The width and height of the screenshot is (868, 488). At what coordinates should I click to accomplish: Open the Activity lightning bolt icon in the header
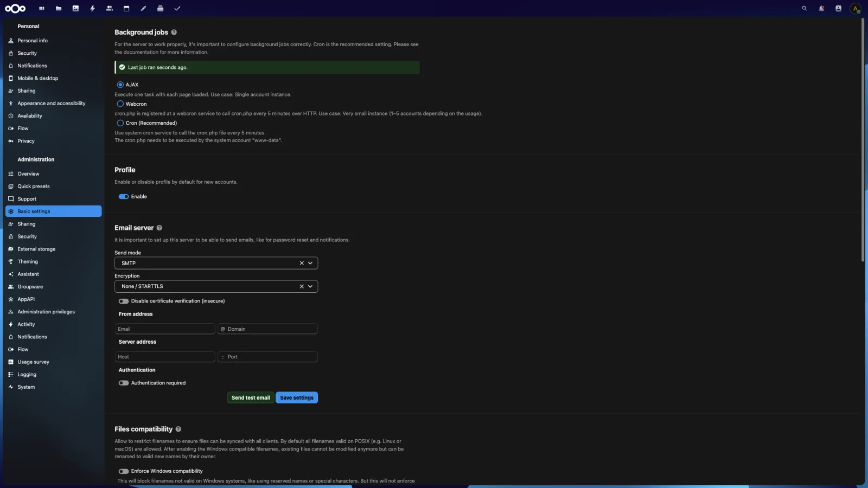pyautogui.click(x=93, y=8)
